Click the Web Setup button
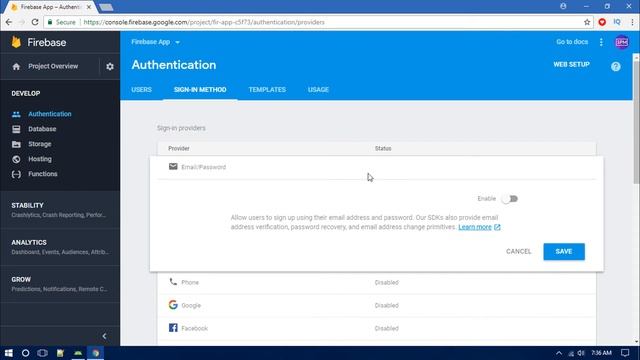The image size is (640, 360). point(571,64)
